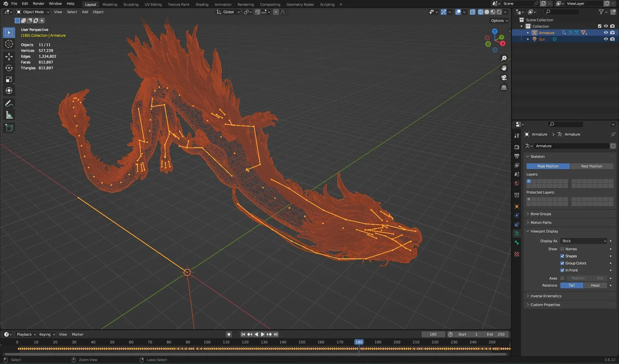This screenshot has height=364, width=619.
Task: Adjust the Axes Position slider
Action: (x=586, y=278)
